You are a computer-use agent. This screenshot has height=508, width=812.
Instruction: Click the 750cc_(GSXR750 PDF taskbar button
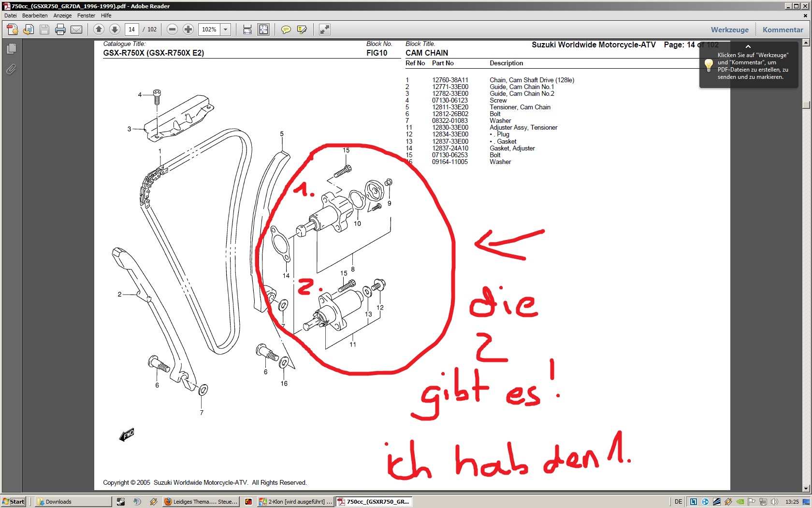[x=374, y=502]
